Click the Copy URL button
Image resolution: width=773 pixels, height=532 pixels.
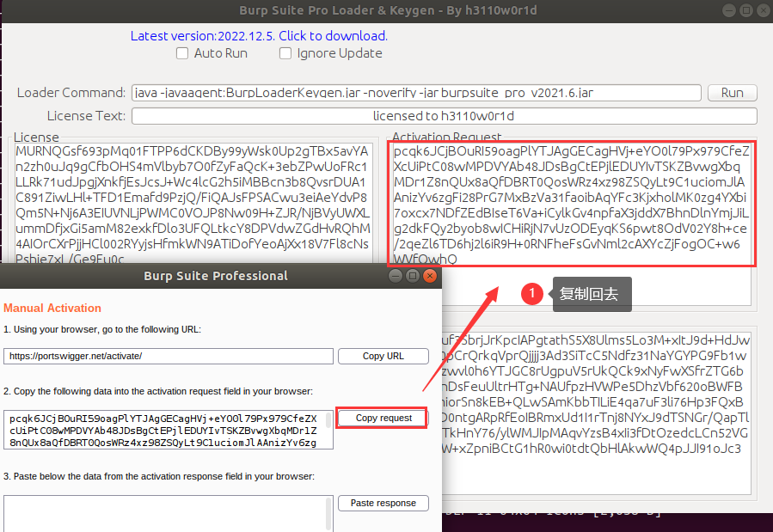(383, 356)
